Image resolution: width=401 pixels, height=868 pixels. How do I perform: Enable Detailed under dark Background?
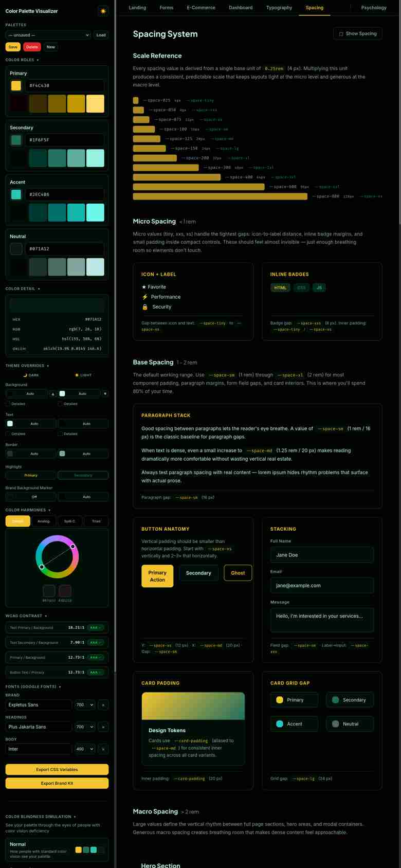8,404
